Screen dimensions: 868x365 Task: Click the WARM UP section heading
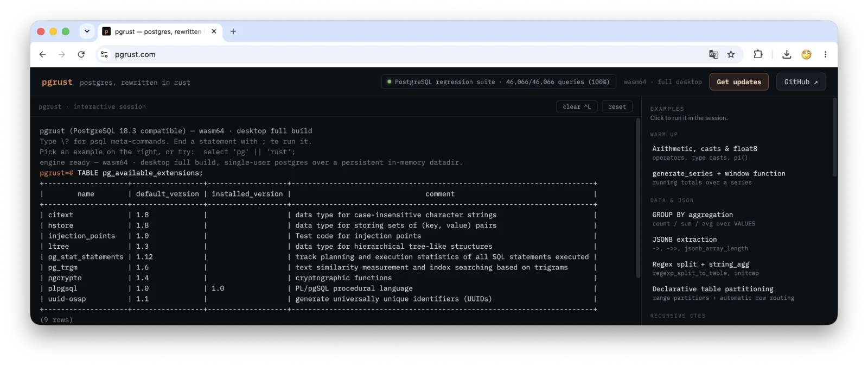tap(663, 134)
